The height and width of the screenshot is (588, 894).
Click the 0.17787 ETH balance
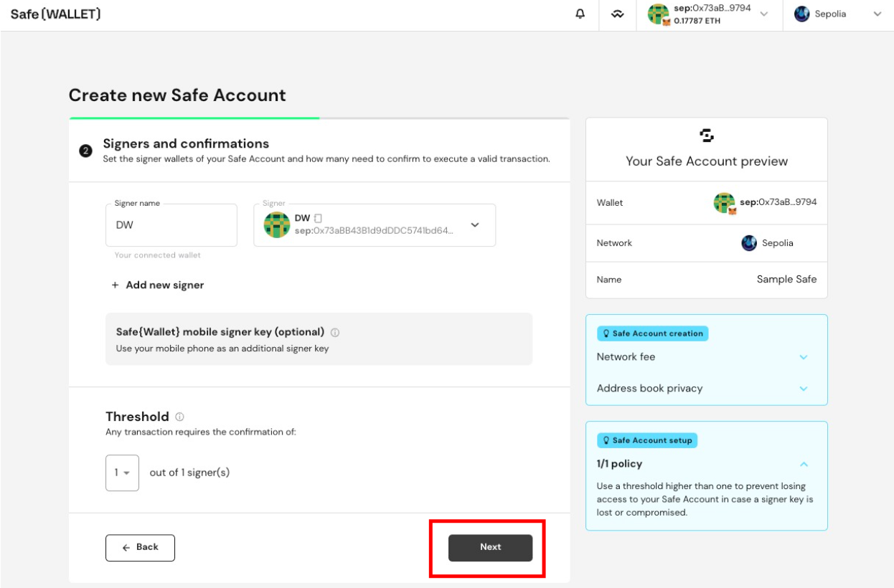(697, 22)
